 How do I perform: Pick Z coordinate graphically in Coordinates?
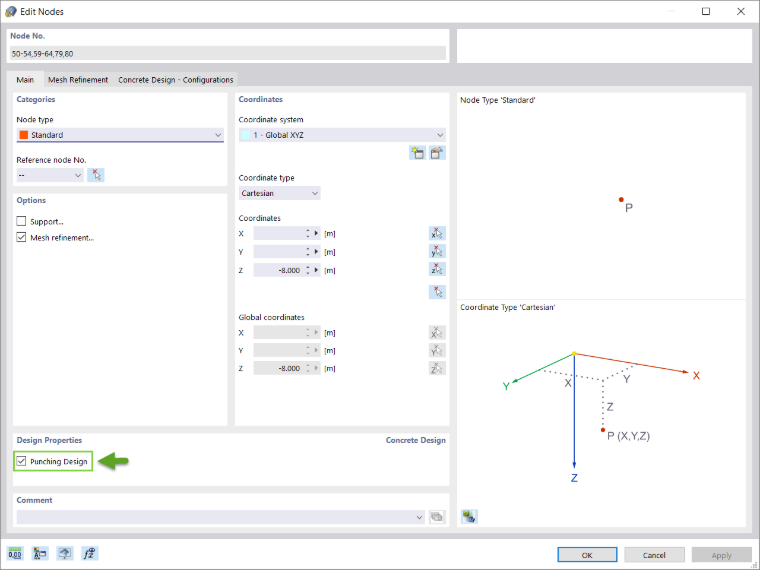pyautogui.click(x=437, y=269)
